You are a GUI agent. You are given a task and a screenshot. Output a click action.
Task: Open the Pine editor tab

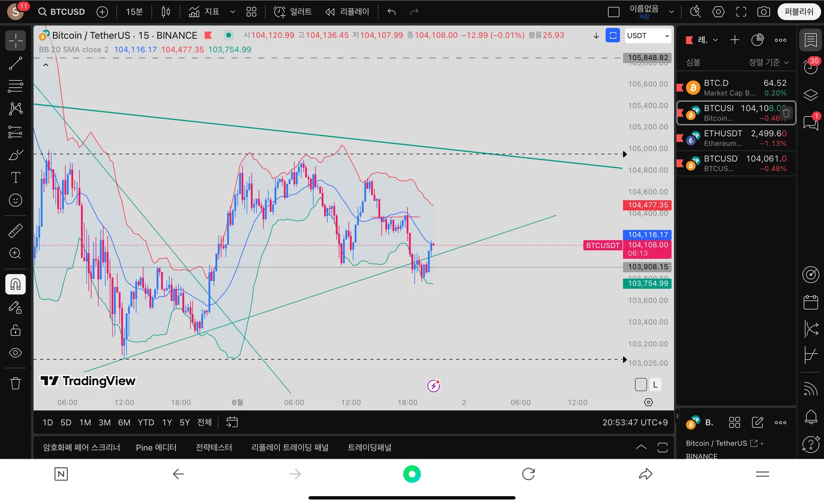156,448
